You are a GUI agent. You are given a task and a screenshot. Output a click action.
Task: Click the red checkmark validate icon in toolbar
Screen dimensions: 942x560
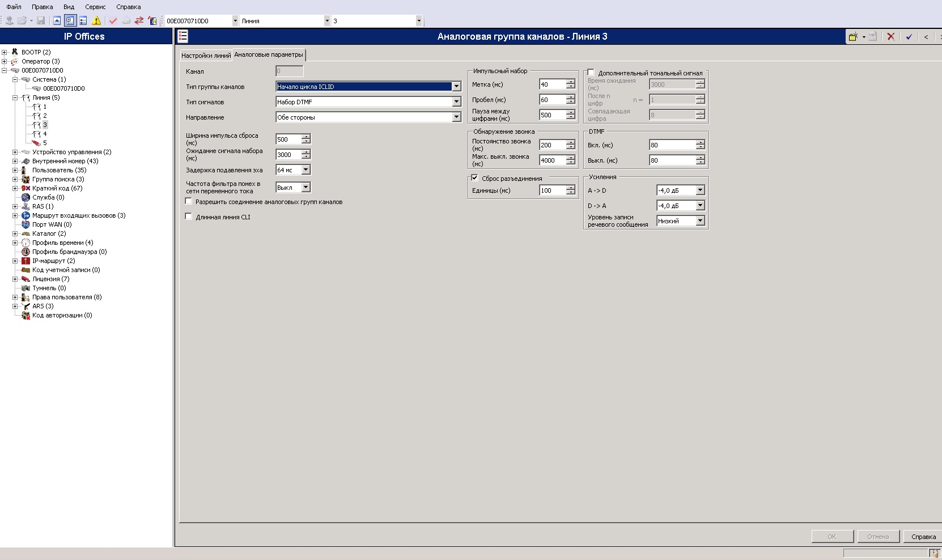[113, 21]
